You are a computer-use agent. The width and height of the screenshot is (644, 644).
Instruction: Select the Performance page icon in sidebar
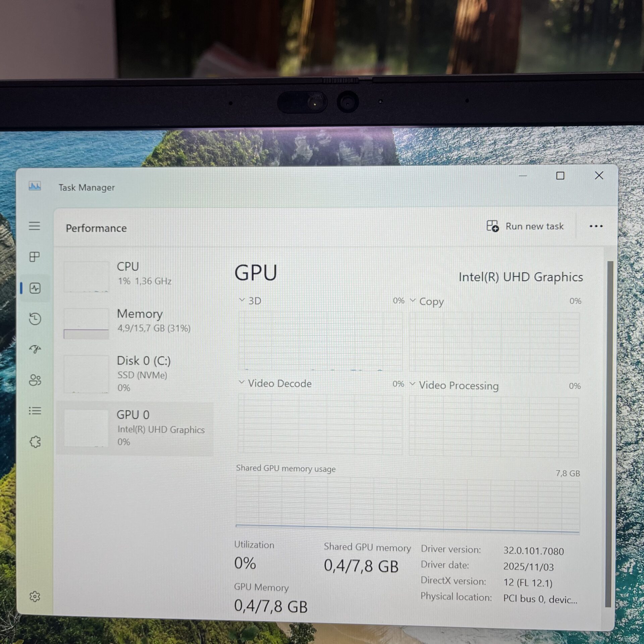(35, 288)
